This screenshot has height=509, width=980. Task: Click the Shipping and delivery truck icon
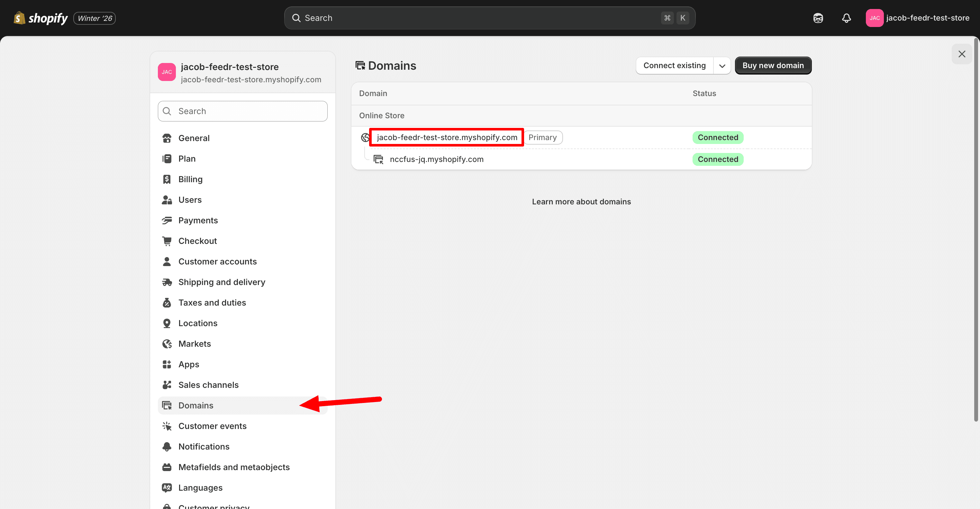167,282
